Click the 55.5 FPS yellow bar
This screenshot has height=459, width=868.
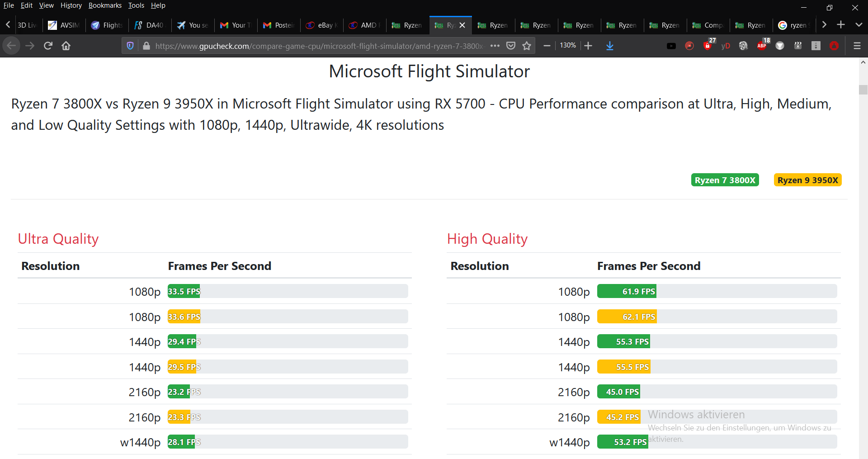(623, 367)
